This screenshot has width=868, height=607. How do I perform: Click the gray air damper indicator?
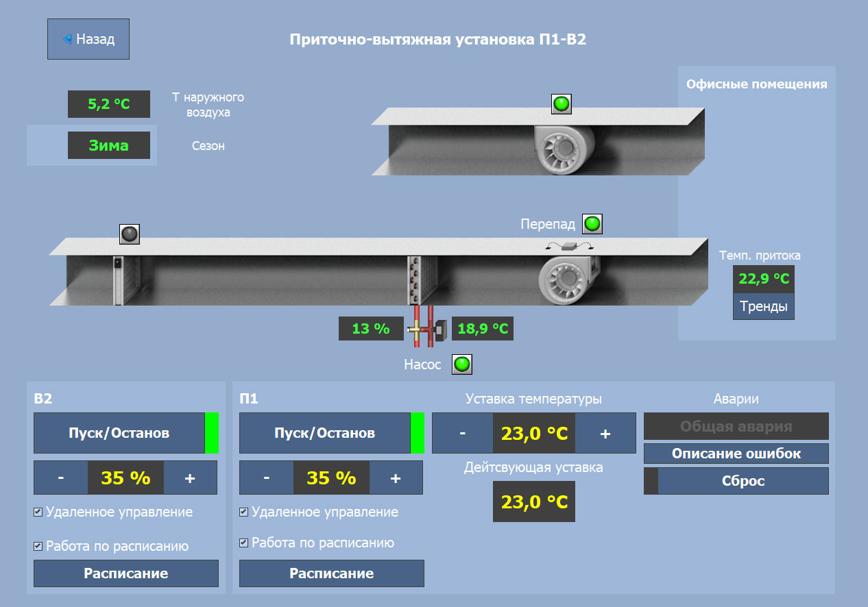(x=130, y=234)
